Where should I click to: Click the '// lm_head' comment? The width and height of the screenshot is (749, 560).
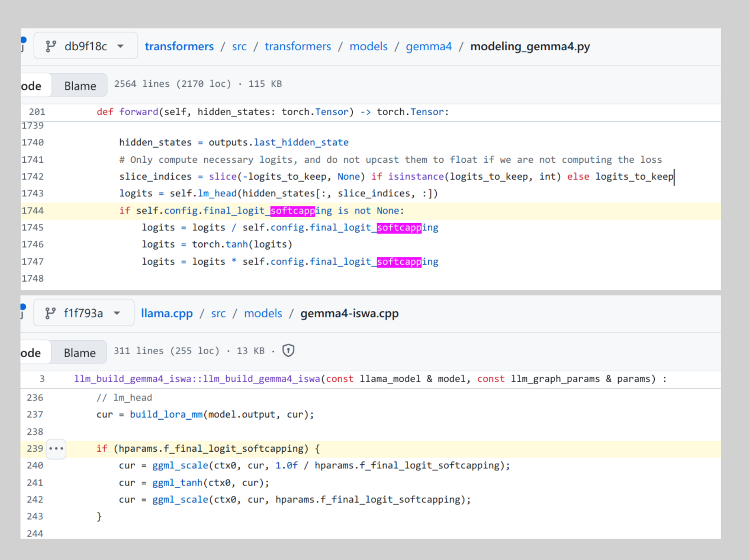124,398
